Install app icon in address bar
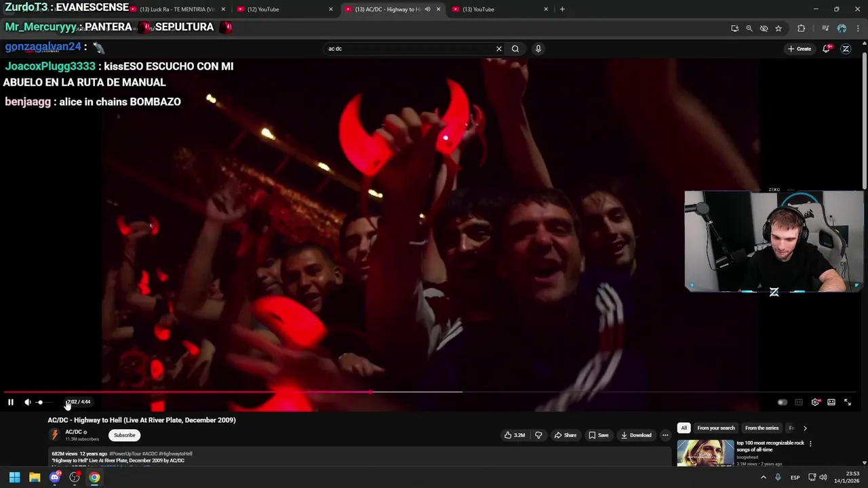 (x=735, y=28)
